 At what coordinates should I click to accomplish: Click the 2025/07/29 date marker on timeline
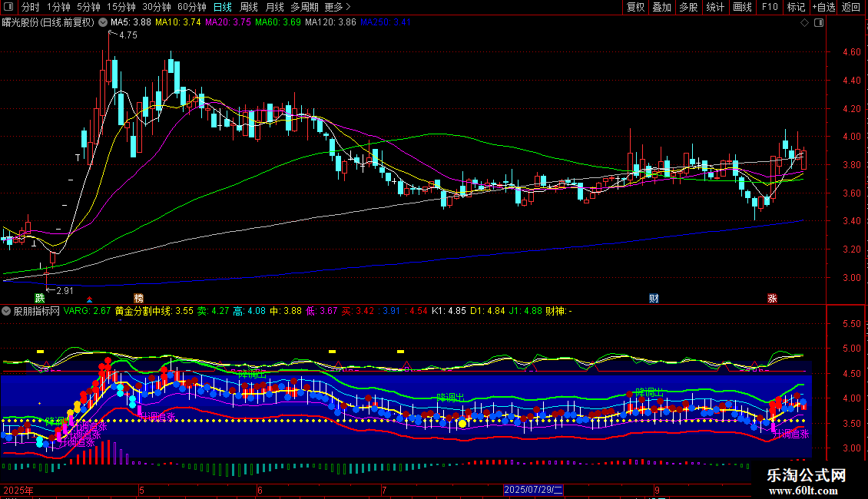534,490
